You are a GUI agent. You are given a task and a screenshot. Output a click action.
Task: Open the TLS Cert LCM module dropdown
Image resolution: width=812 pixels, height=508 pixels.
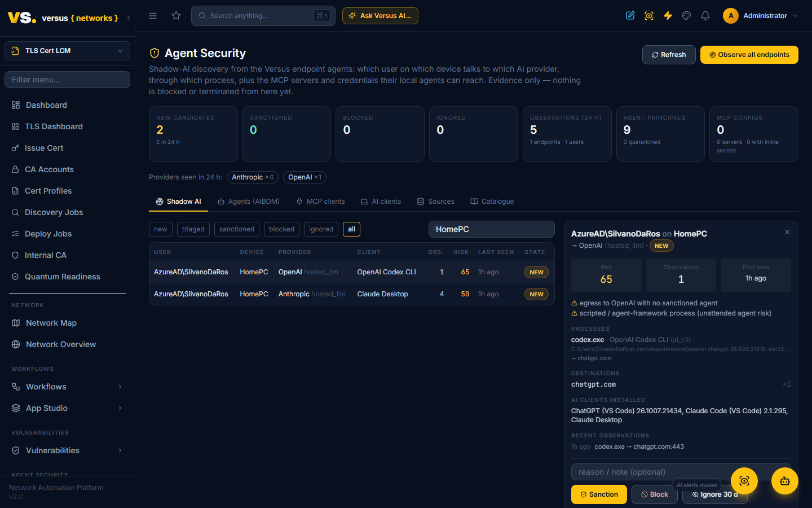point(67,51)
